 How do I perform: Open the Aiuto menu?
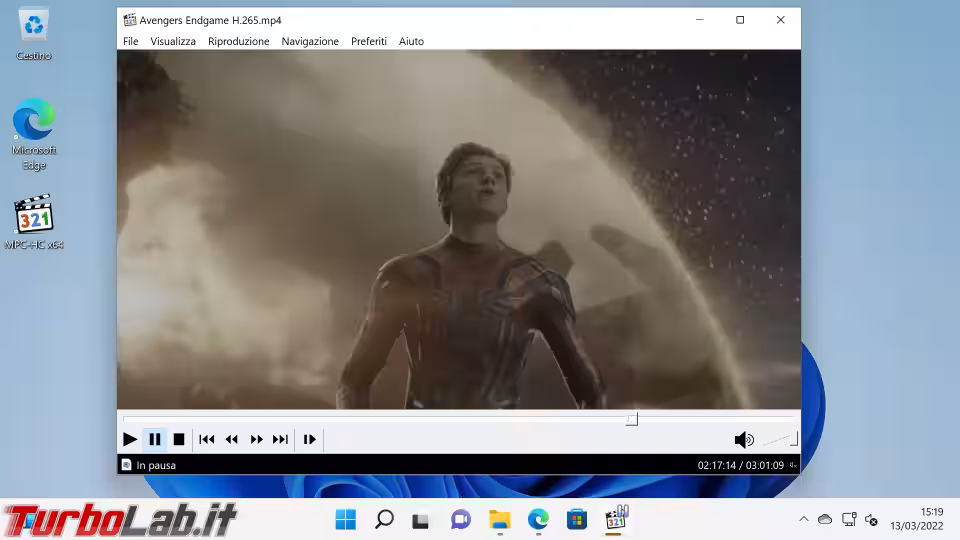(x=411, y=41)
